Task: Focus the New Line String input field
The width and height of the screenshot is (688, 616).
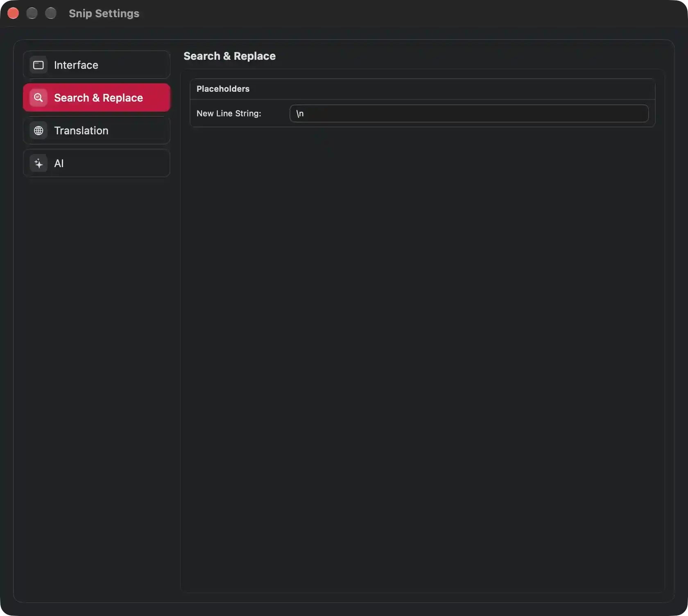Action: pyautogui.click(x=469, y=113)
